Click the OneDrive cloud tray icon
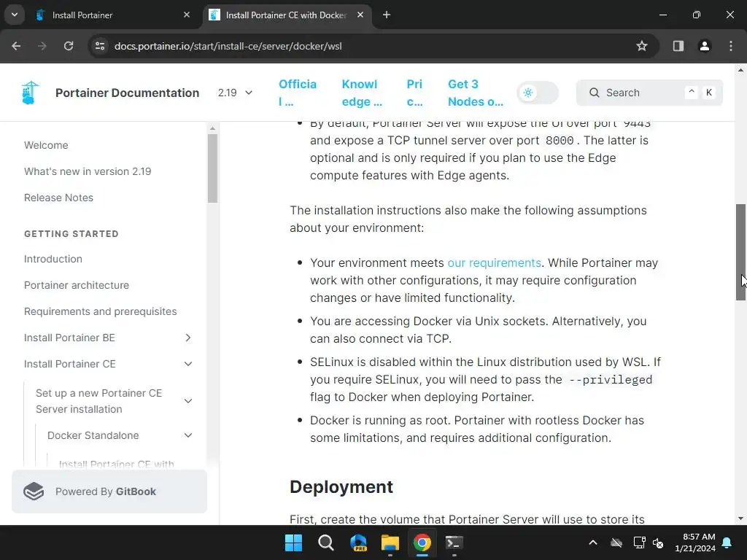This screenshot has height=560, width=747. tap(616, 542)
